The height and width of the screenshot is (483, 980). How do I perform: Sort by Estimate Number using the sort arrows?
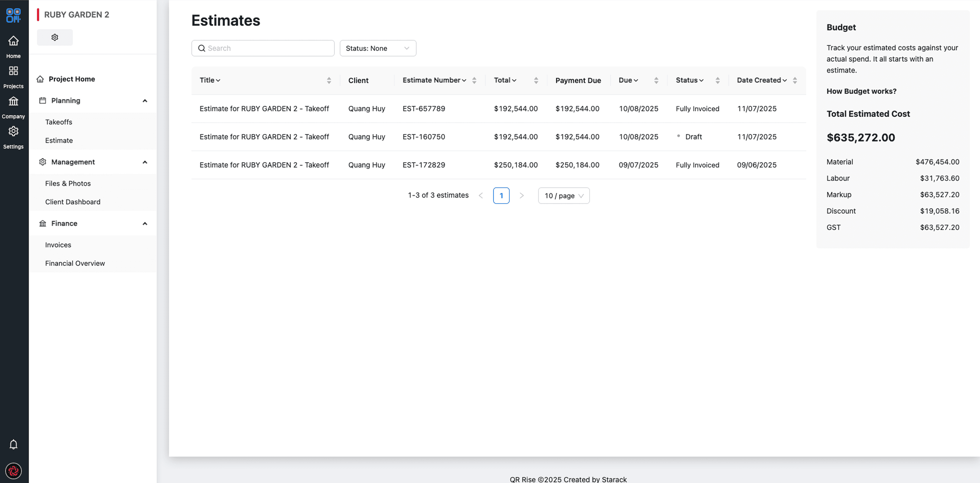pos(474,80)
